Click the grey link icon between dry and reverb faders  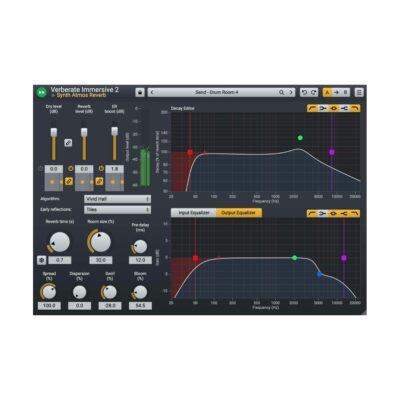pyautogui.click(x=68, y=143)
